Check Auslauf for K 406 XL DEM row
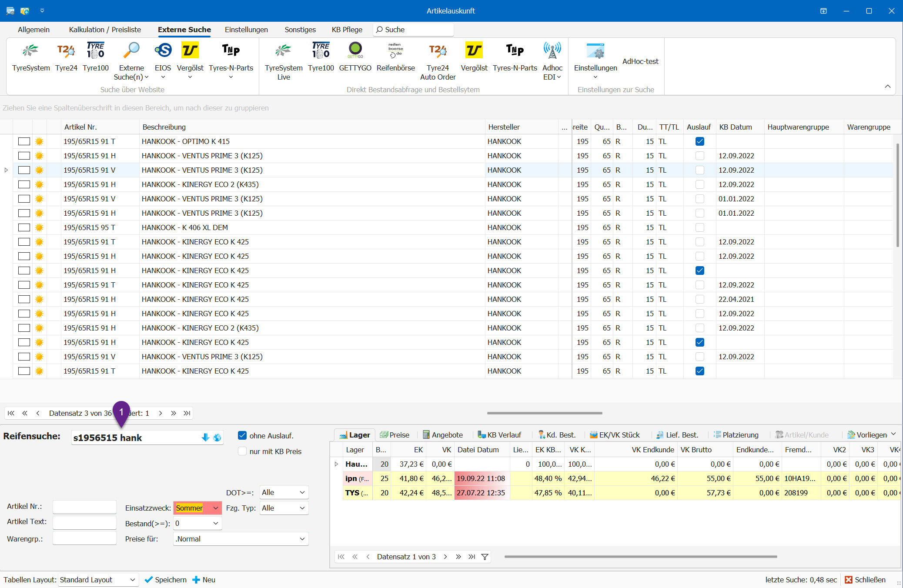This screenshot has height=588, width=903. pos(699,227)
